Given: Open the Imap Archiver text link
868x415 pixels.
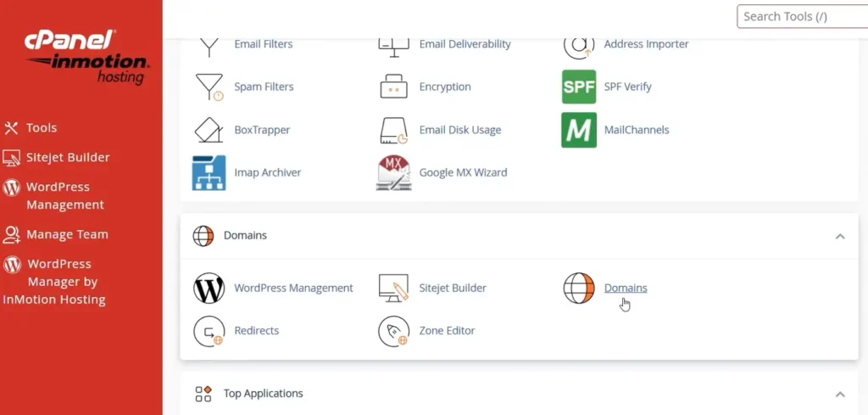Looking at the screenshot, I should 268,172.
